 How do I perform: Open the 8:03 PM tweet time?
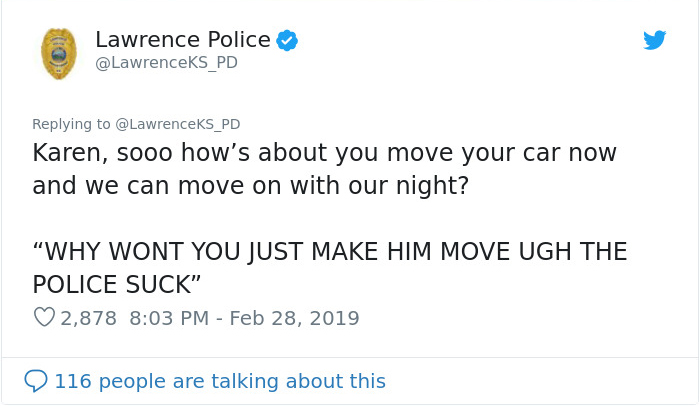click(x=169, y=318)
